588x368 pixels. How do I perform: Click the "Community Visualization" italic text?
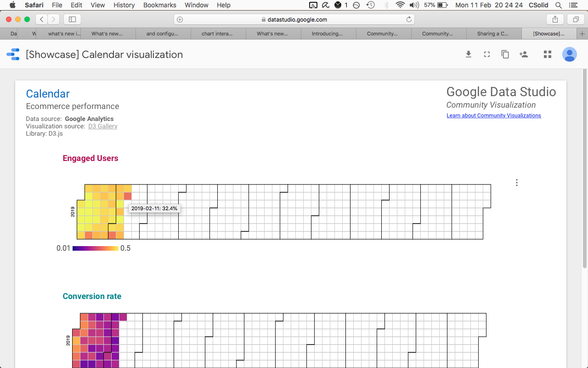point(491,105)
